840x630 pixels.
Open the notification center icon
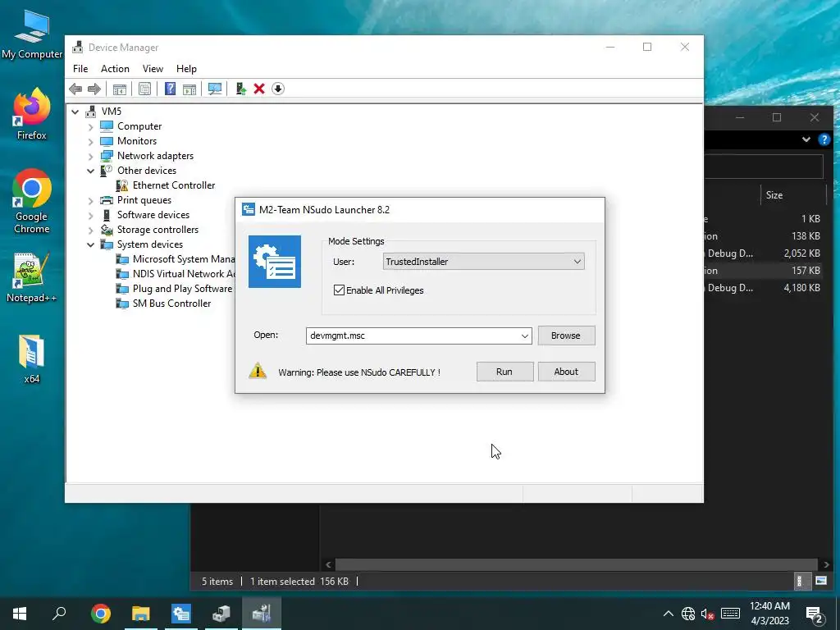click(x=815, y=614)
